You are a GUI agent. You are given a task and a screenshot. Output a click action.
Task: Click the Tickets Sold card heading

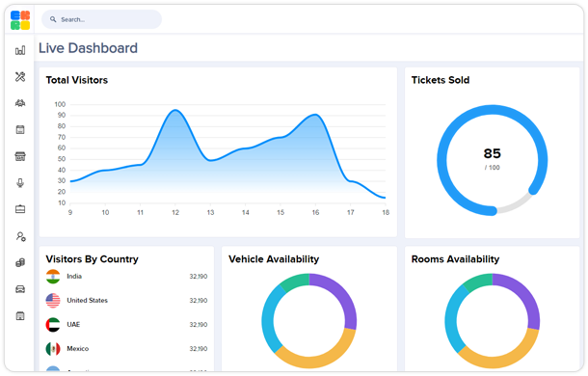(441, 80)
